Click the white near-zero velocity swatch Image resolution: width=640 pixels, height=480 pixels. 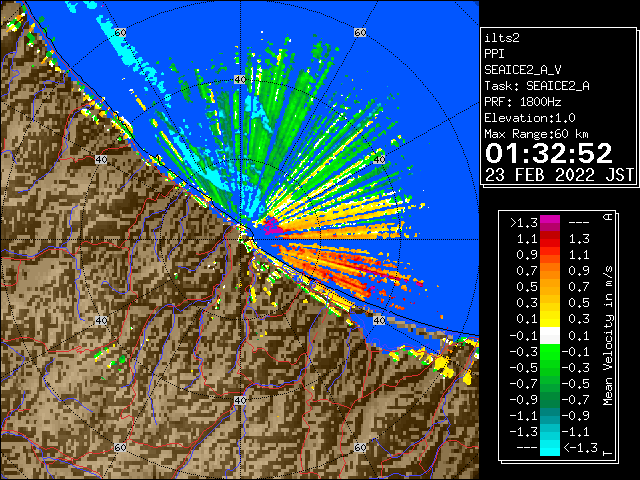pyautogui.click(x=550, y=336)
